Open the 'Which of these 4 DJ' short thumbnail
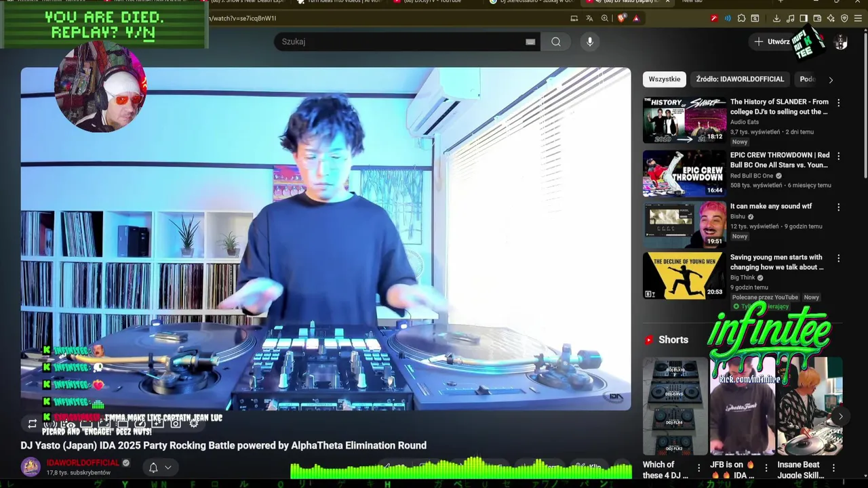The image size is (868, 488). pos(674,406)
